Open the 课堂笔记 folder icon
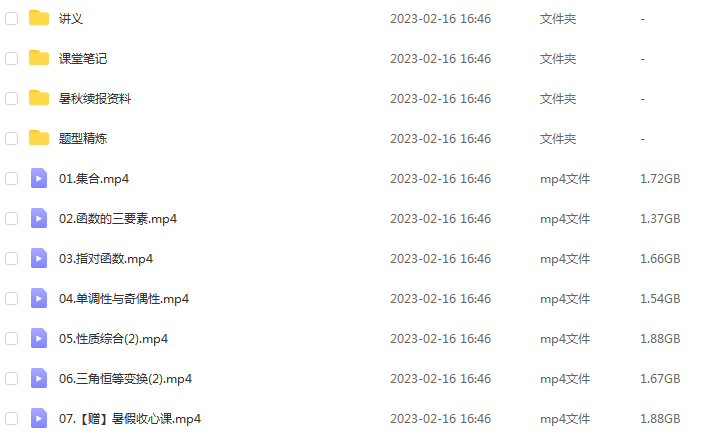Screen dimensions: 709x436 pos(39,58)
